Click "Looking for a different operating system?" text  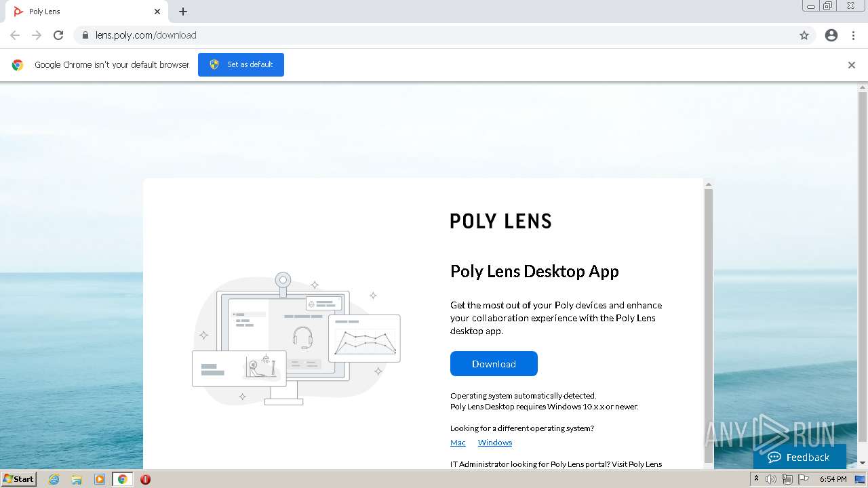(x=522, y=428)
